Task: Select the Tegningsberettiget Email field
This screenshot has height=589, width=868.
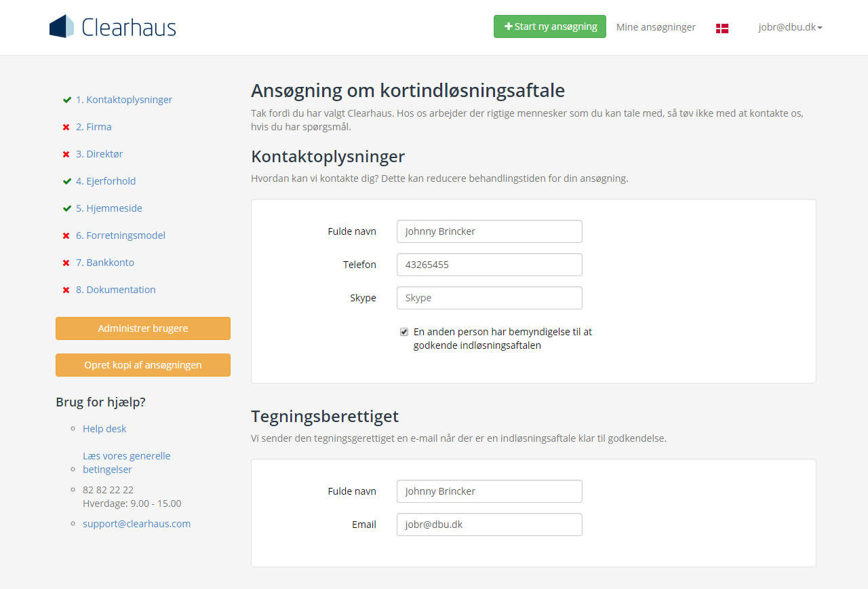Action: point(489,525)
